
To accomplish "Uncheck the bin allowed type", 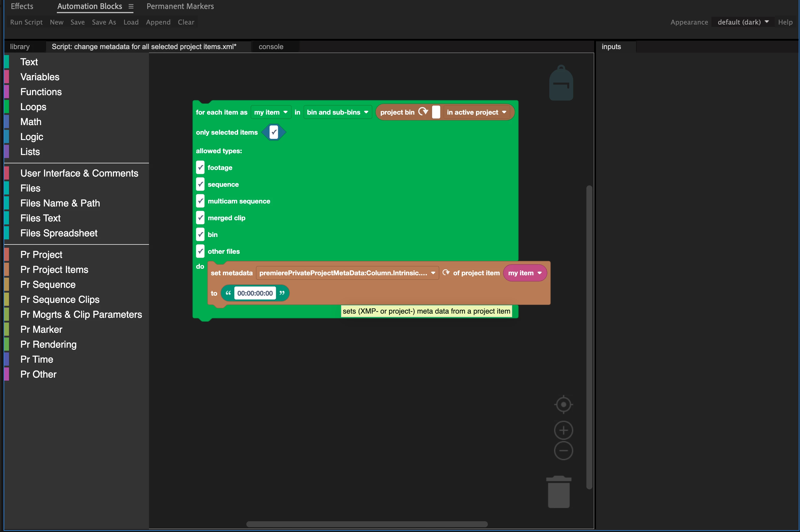I will tap(200, 235).
